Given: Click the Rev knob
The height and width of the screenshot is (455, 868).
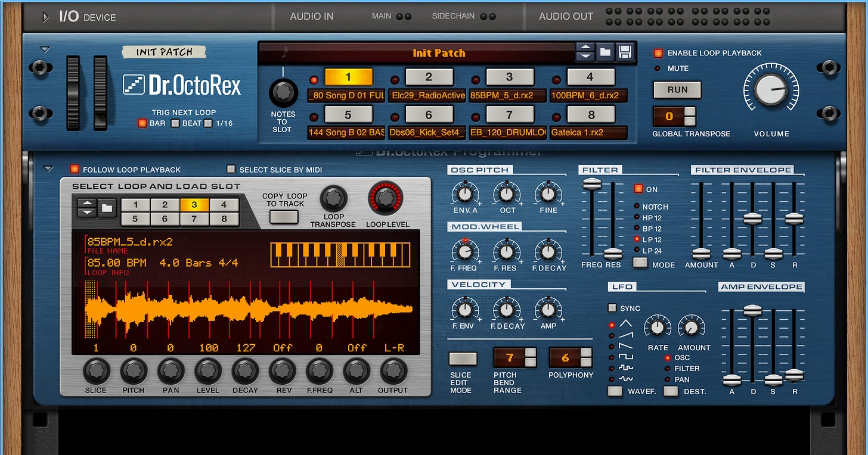Looking at the screenshot, I should (x=282, y=372).
